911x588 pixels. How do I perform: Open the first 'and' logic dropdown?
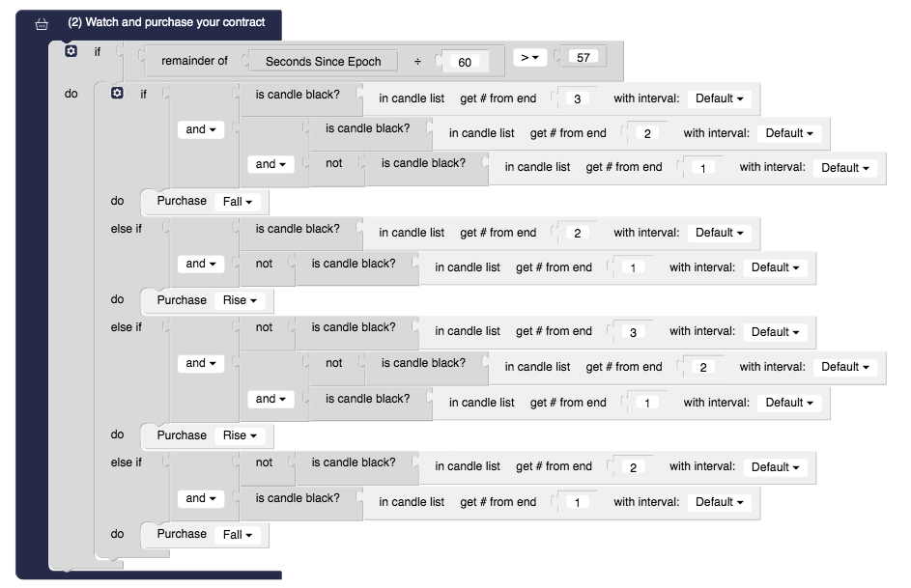(x=200, y=129)
